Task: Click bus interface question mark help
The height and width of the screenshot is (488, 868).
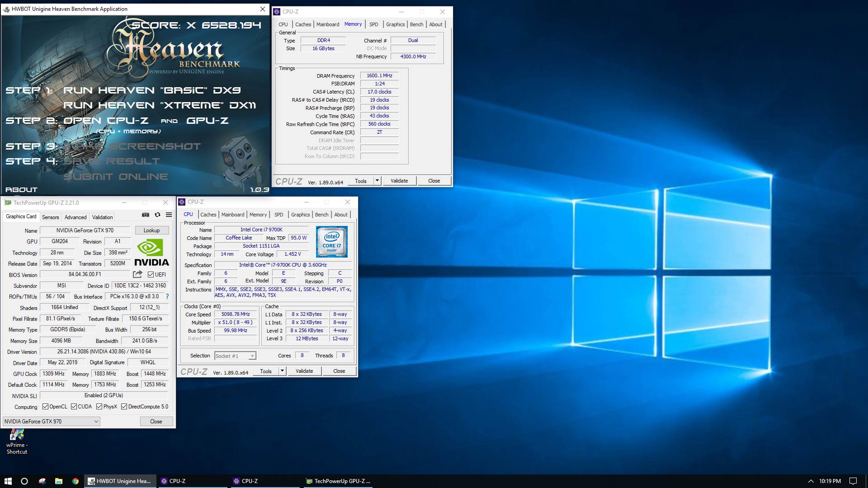Action: tap(167, 296)
